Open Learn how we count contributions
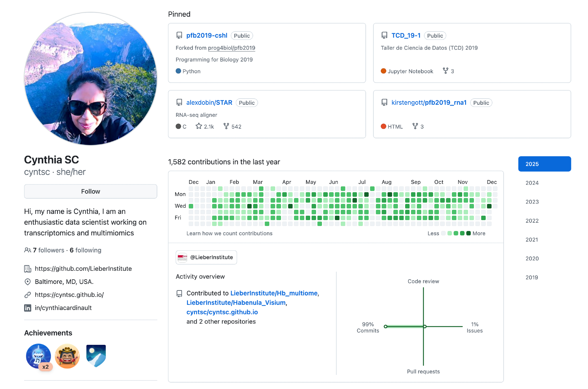Screen dimensions: 588x389 click(229, 233)
